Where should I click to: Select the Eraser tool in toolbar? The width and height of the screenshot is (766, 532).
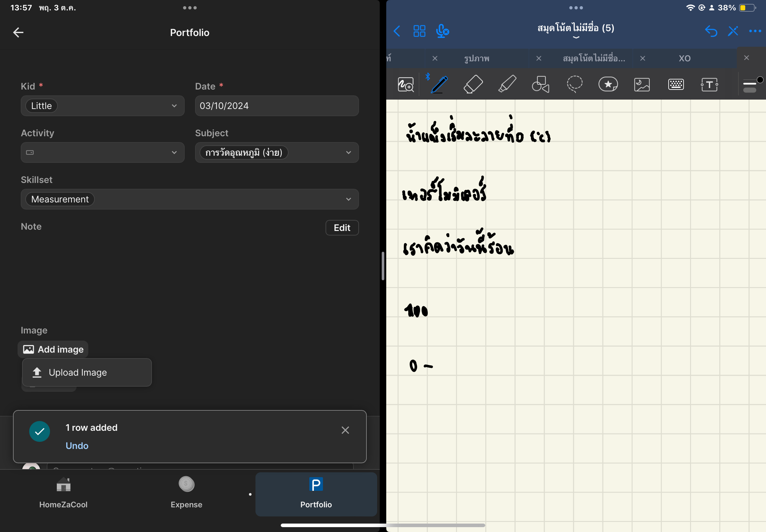pos(473,84)
